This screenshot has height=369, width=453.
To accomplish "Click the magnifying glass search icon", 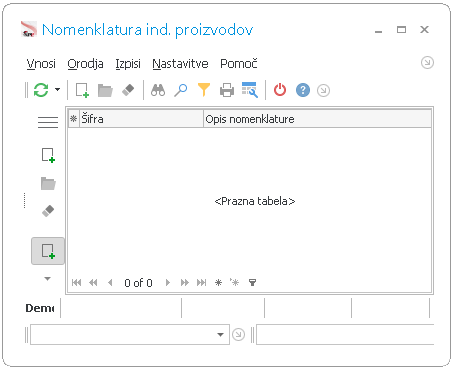I will click(181, 90).
